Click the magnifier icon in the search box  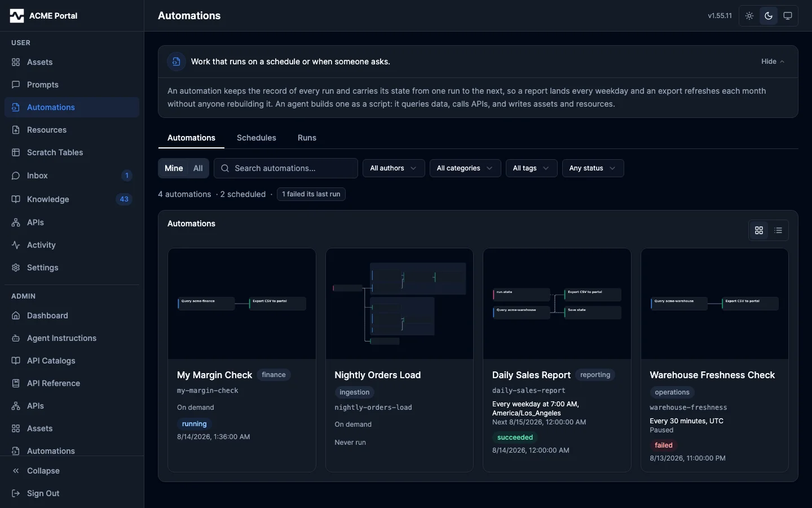click(x=225, y=168)
